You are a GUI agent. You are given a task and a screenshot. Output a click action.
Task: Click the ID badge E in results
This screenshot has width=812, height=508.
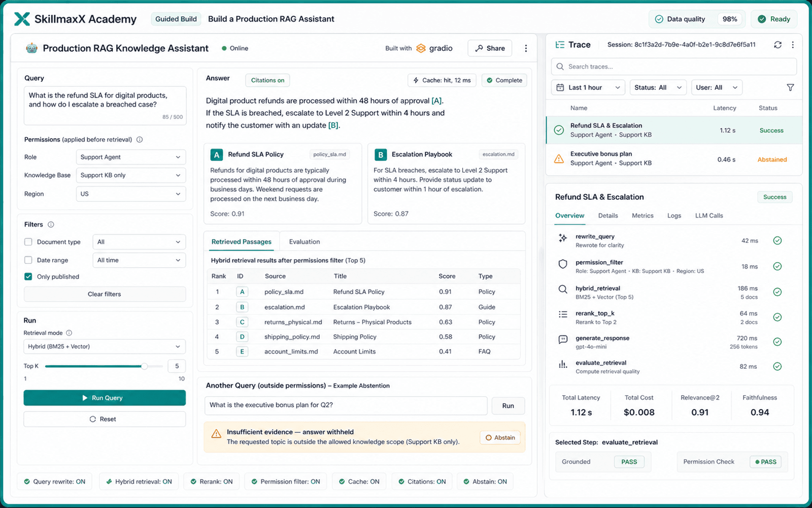coord(242,352)
